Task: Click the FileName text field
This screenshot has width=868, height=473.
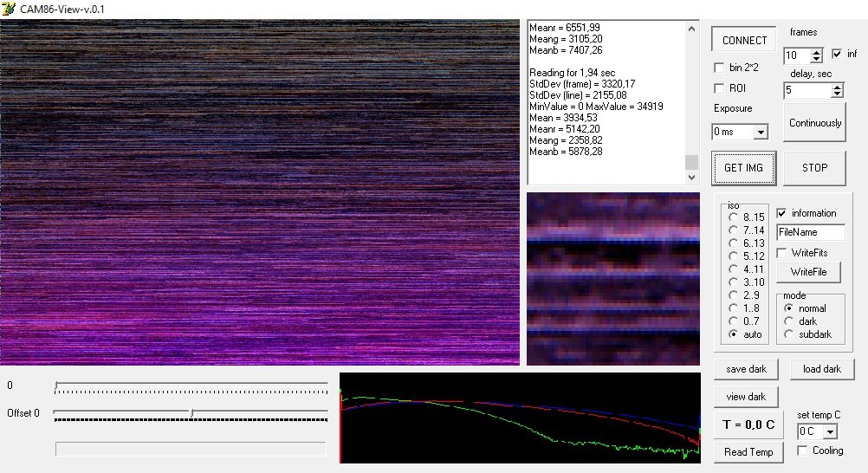Action: click(x=811, y=233)
